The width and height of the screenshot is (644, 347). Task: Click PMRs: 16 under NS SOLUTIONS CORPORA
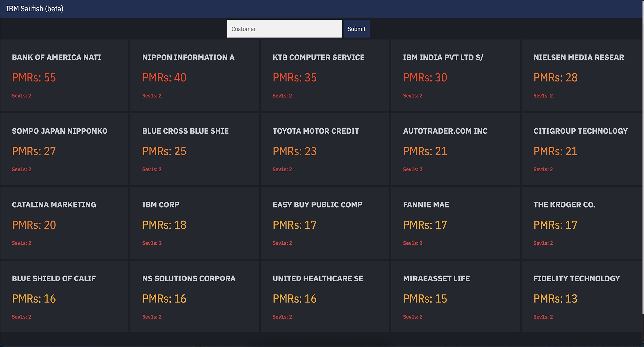[x=164, y=299]
